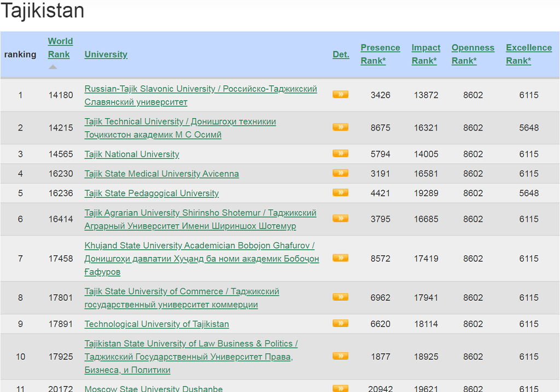The height and width of the screenshot is (392, 560).
Task: Select world rank value 17891
Action: [x=61, y=324]
